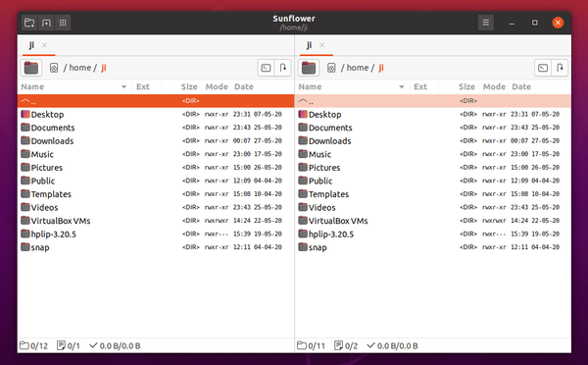Select snap folder in right pane
588x365 pixels.
point(433,248)
